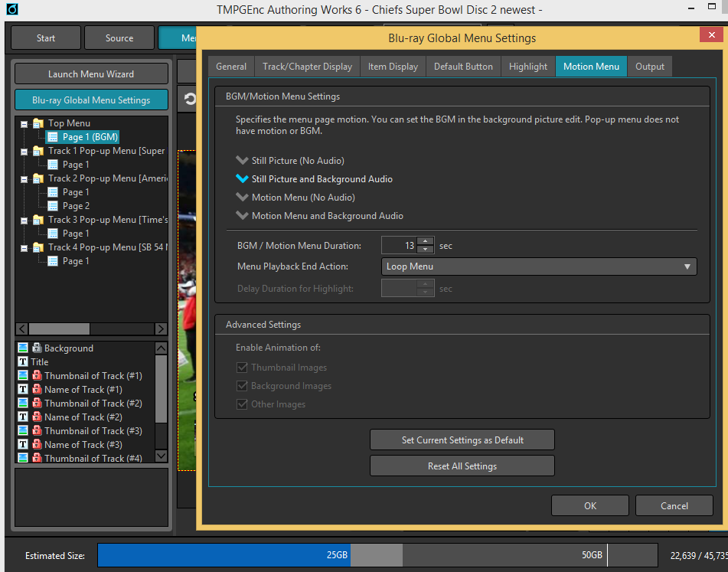Click the Track 1 Pop-up Menu folder icon
This screenshot has width=728, height=572.
[x=38, y=152]
